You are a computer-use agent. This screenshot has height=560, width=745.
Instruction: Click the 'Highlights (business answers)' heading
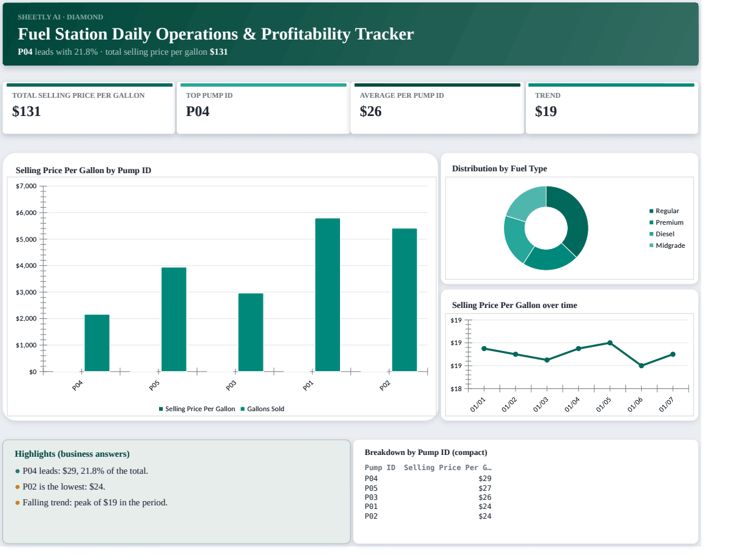pos(72,454)
